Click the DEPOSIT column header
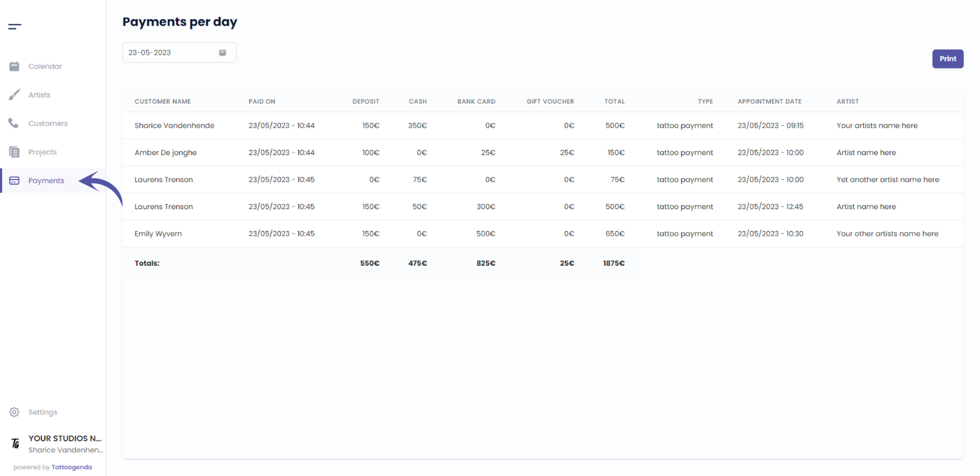 366,101
